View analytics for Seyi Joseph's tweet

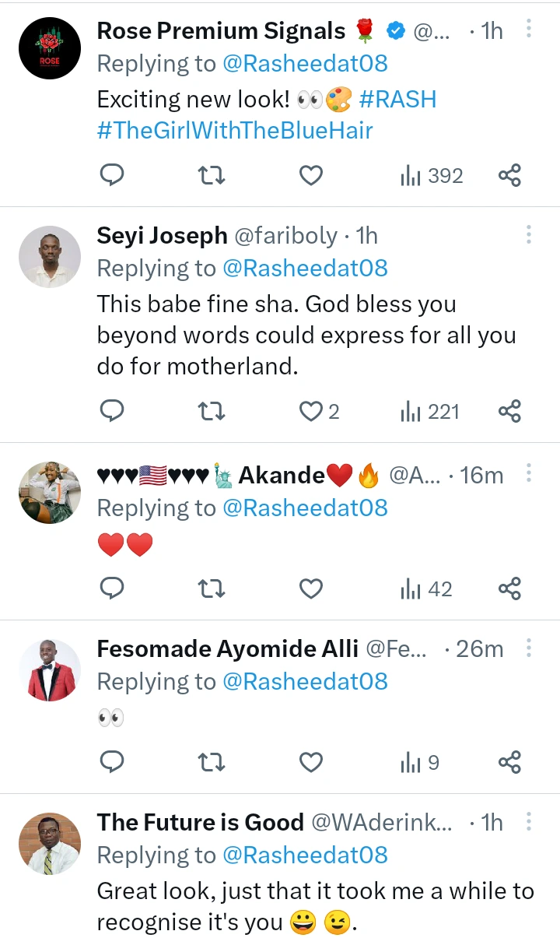click(429, 411)
